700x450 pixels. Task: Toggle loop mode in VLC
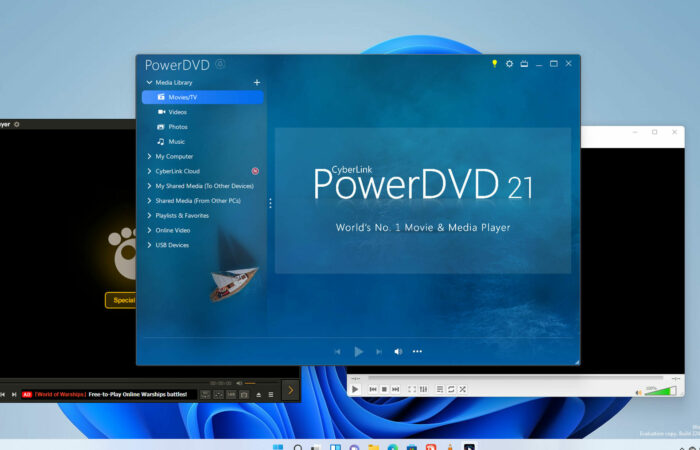451,389
